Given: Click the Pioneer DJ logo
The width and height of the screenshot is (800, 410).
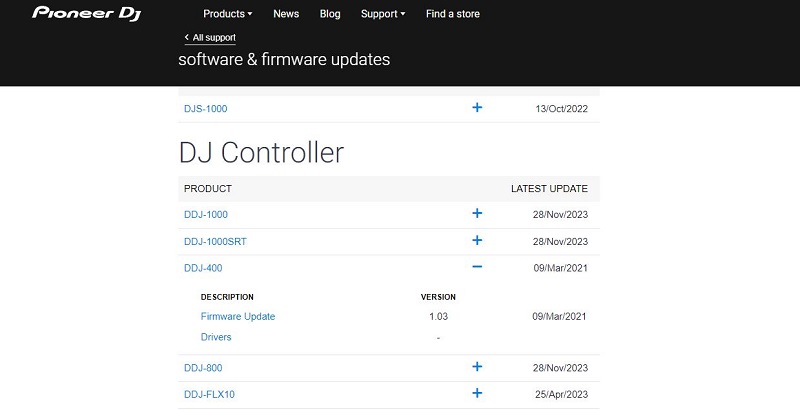Looking at the screenshot, I should 86,14.
